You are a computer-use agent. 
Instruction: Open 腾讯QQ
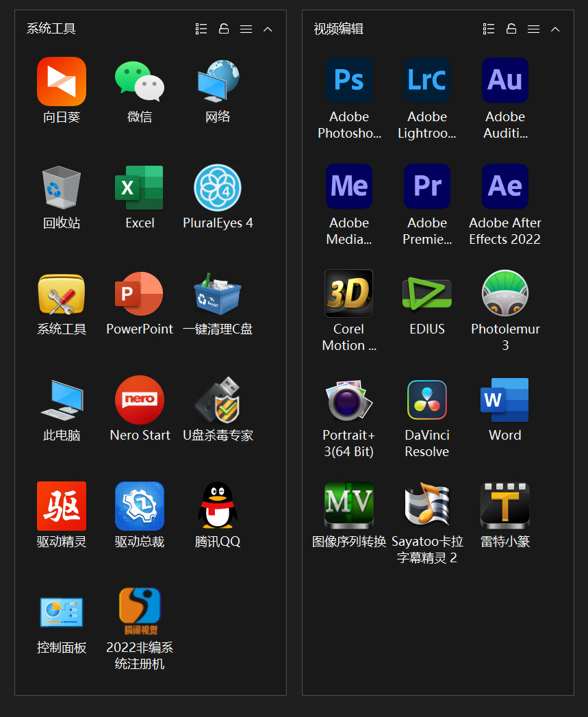[218, 506]
